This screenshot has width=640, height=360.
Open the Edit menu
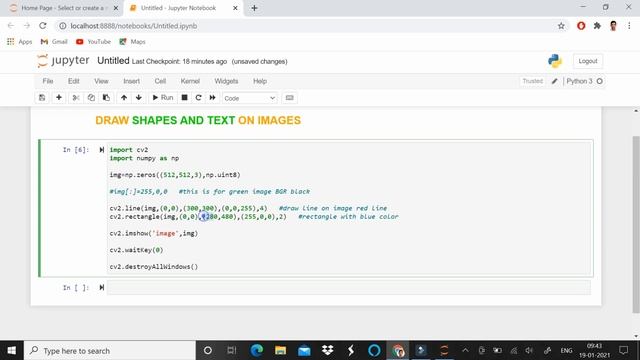click(x=73, y=81)
